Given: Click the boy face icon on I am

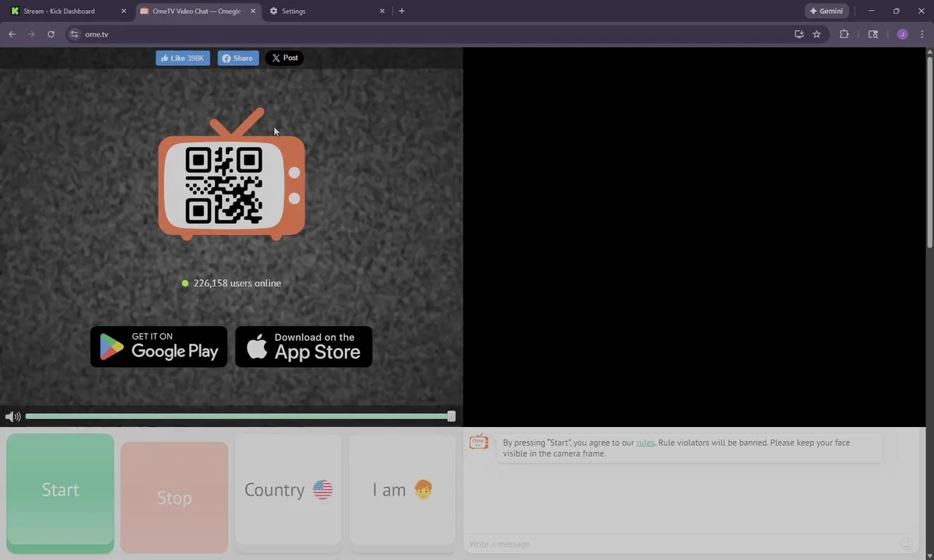Looking at the screenshot, I should coord(423,489).
